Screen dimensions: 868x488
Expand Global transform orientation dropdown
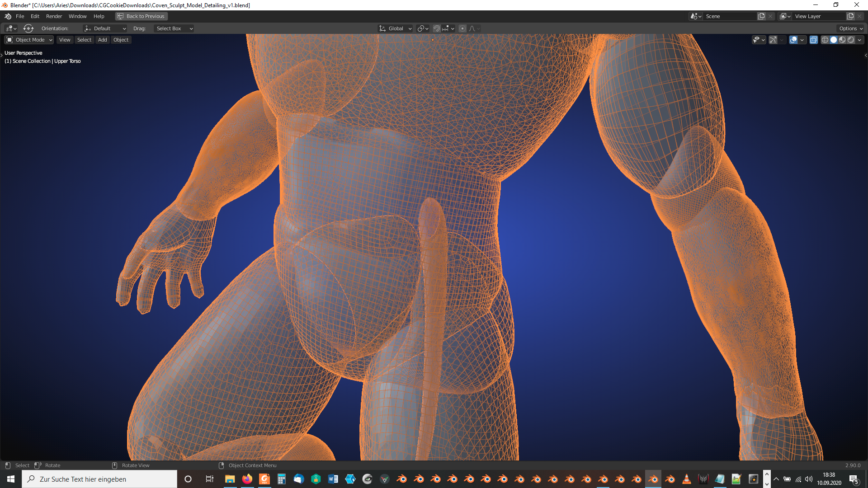[x=396, y=28]
